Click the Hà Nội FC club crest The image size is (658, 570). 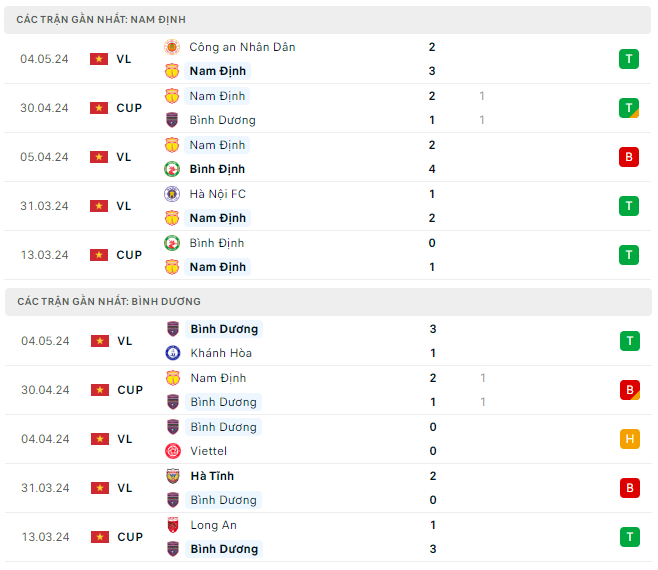point(172,194)
